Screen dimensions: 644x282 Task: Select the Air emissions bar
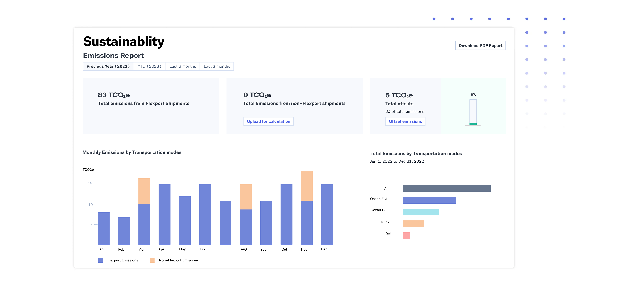tap(446, 188)
